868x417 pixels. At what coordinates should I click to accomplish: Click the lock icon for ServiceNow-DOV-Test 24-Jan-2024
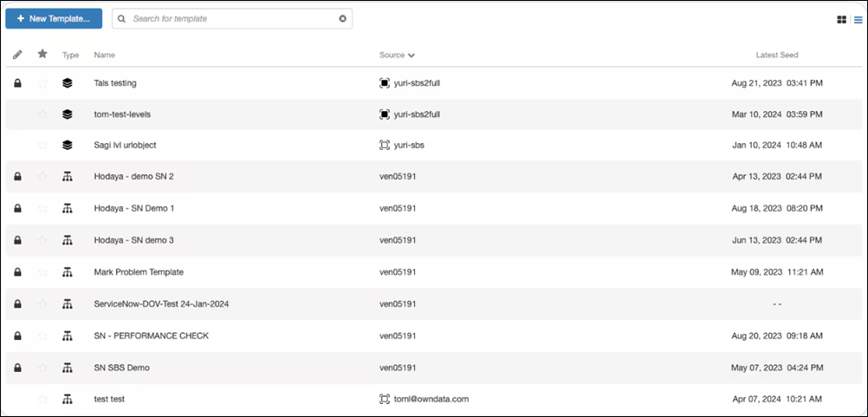coord(17,303)
